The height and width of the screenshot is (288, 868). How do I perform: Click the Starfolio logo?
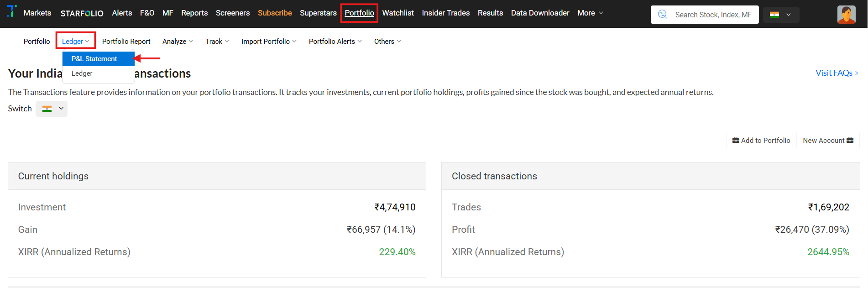coord(82,13)
